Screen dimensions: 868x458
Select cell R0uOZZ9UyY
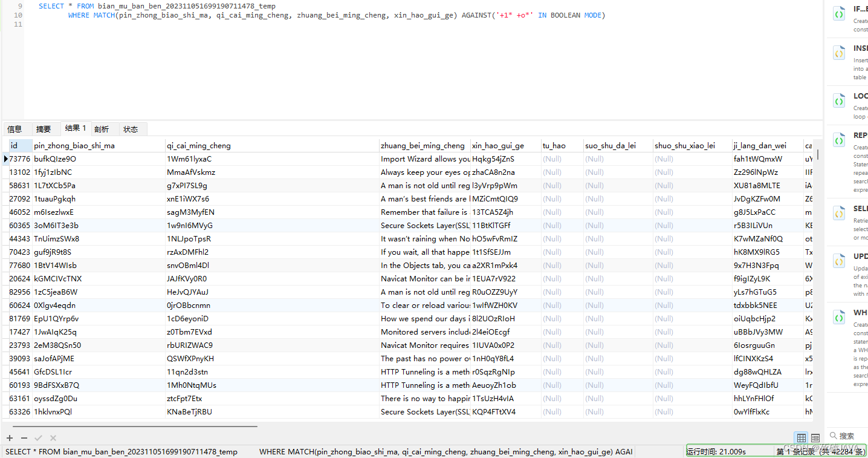[x=505, y=292]
